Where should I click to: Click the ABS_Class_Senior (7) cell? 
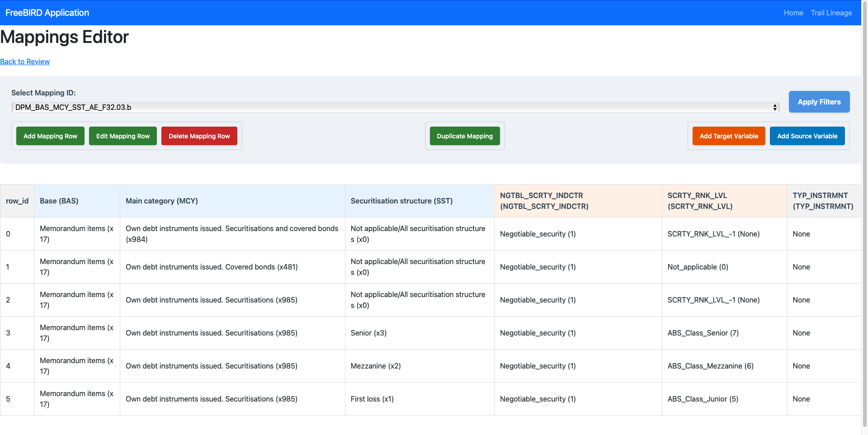click(703, 333)
